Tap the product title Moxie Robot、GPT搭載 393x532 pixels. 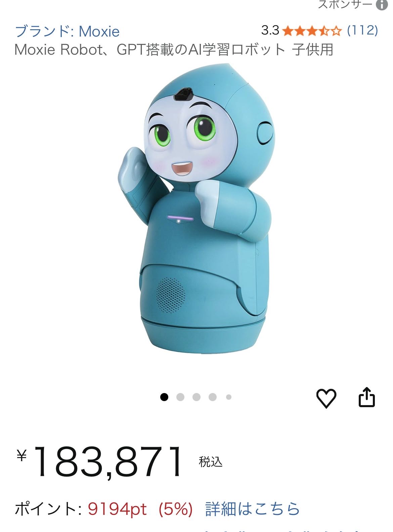click(x=174, y=50)
